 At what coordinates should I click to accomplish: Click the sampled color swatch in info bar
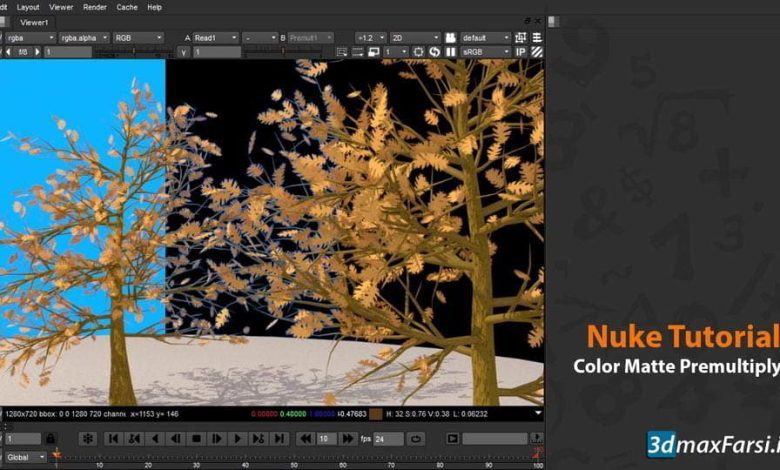tap(376, 414)
